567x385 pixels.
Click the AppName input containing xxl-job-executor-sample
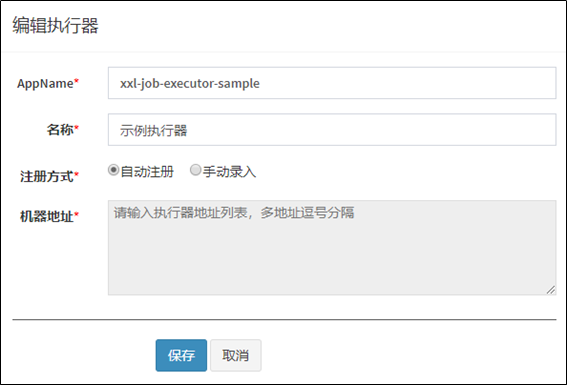click(x=332, y=83)
